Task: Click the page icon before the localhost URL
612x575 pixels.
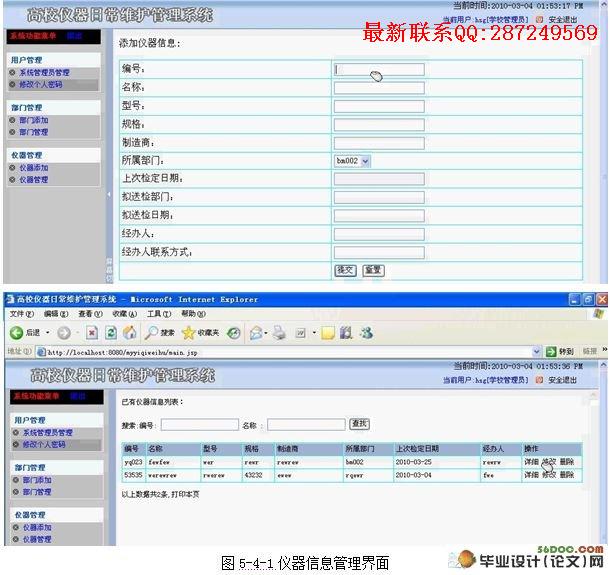Action: click(x=41, y=352)
